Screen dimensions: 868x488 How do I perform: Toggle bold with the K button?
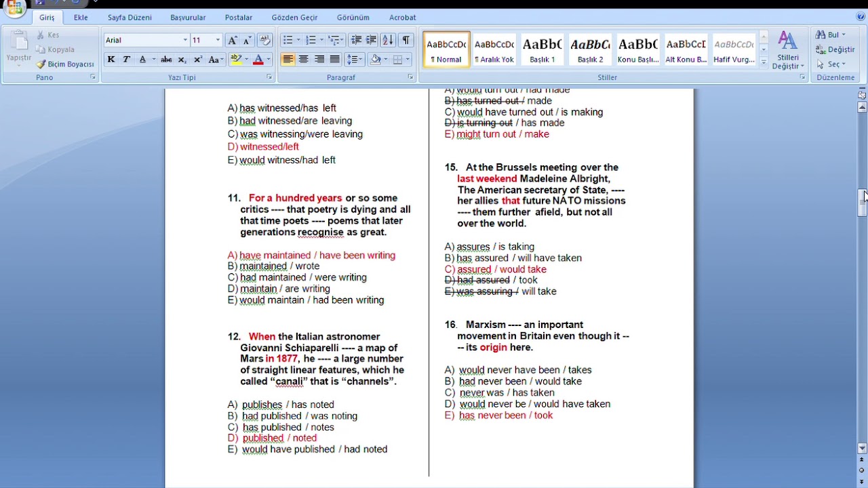click(x=111, y=60)
